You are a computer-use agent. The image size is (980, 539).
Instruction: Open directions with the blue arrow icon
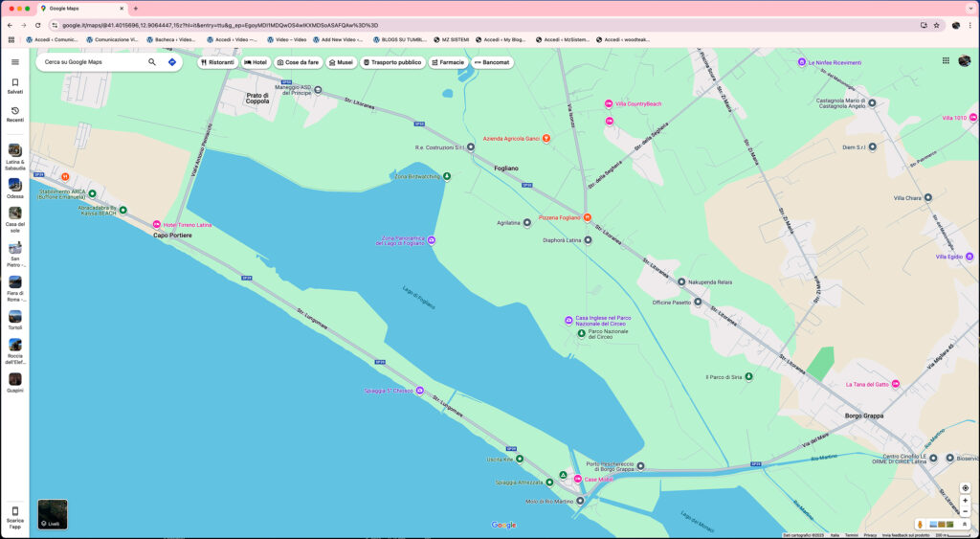pyautogui.click(x=172, y=62)
